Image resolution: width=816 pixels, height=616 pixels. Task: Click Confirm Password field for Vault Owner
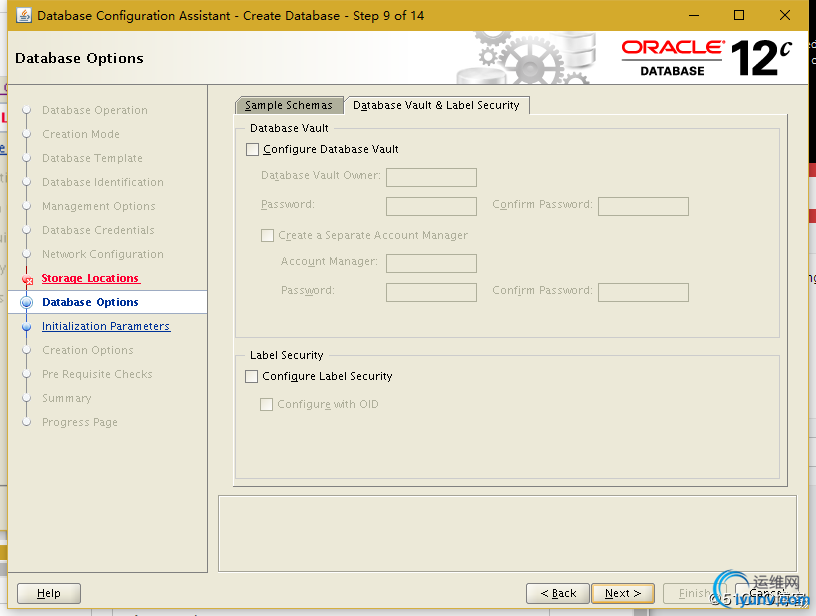643,206
